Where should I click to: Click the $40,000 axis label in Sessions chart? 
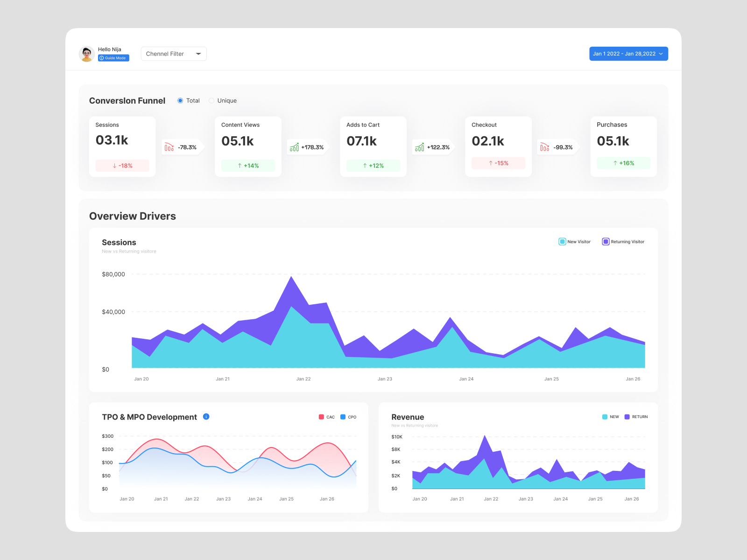click(x=113, y=312)
